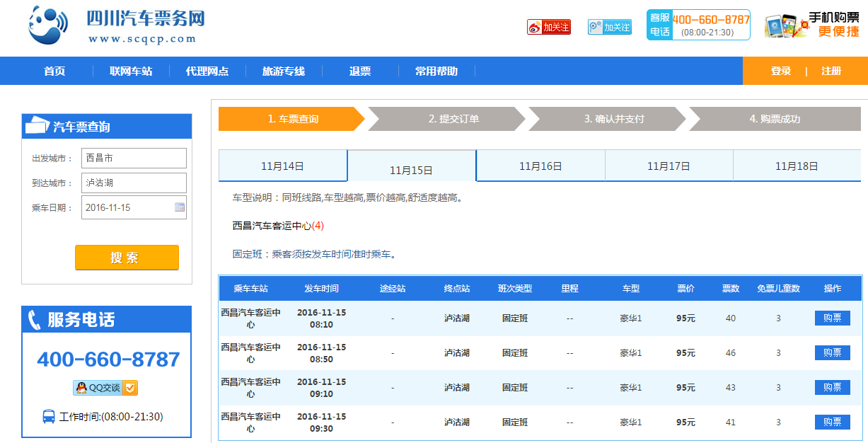Click the 票价 column header
868x443 pixels.
click(x=685, y=289)
